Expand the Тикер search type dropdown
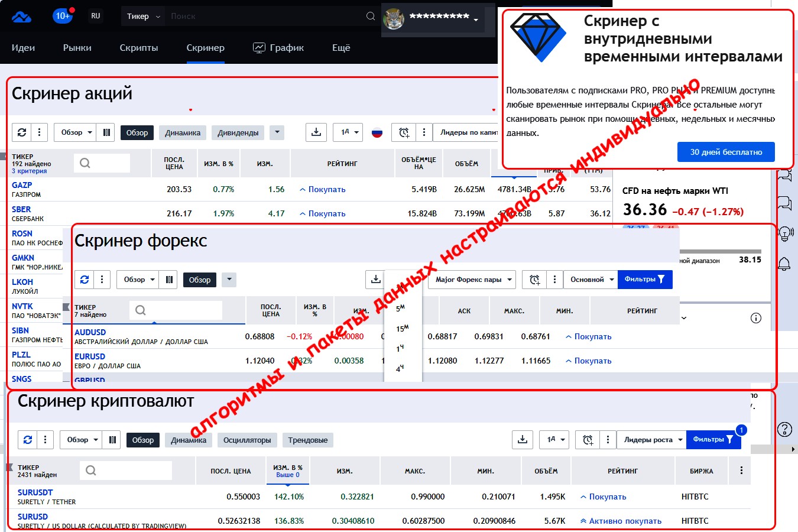The height and width of the screenshot is (532, 798). pos(143,17)
